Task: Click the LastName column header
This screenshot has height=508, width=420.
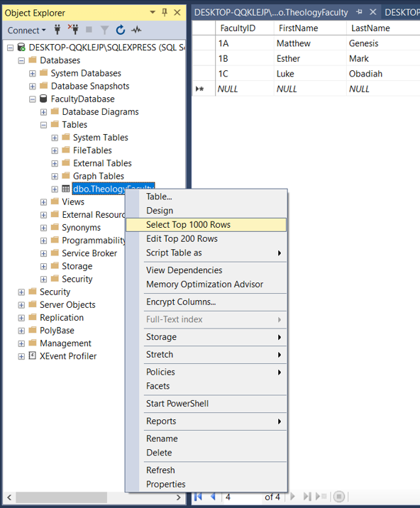Action: click(383, 28)
